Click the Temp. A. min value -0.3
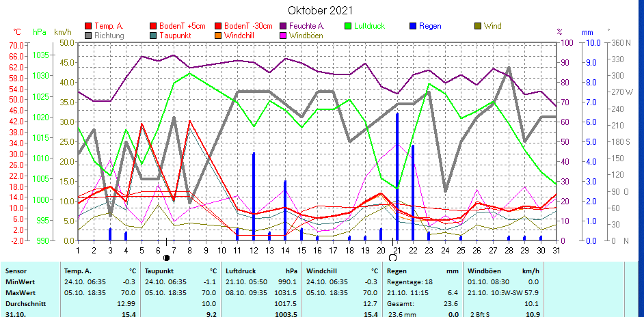Screen dimensions: 644x317 [x=129, y=281]
